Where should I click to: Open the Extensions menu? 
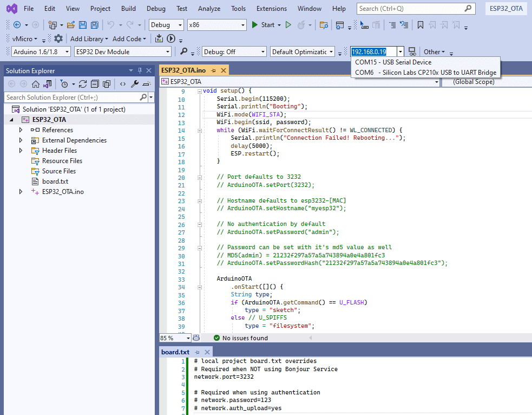click(272, 9)
